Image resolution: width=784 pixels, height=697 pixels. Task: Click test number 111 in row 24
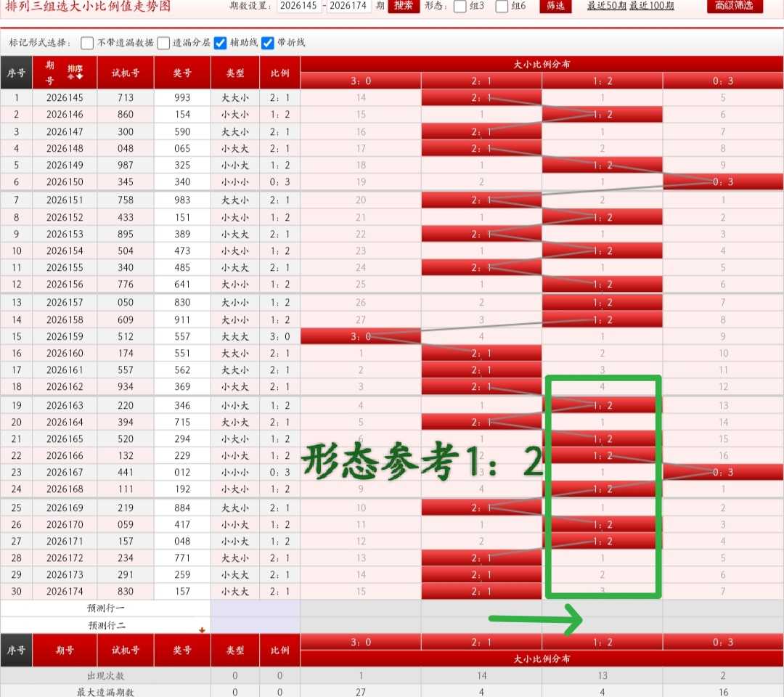click(126, 489)
